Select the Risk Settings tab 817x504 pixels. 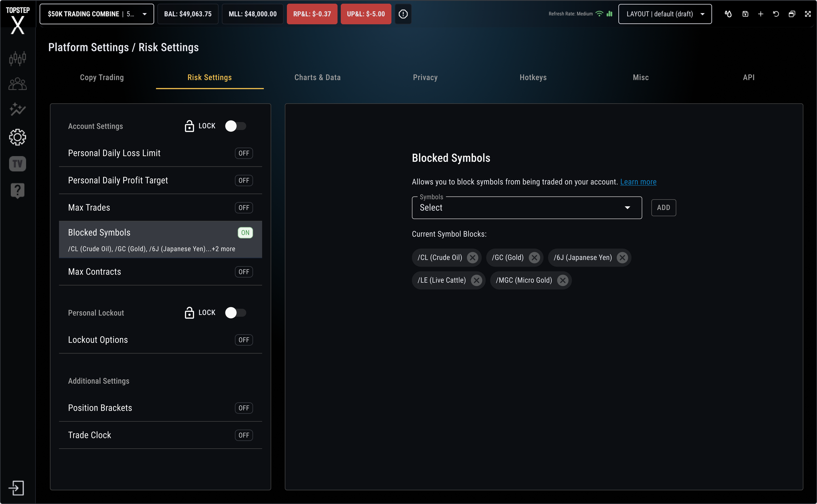209,78
